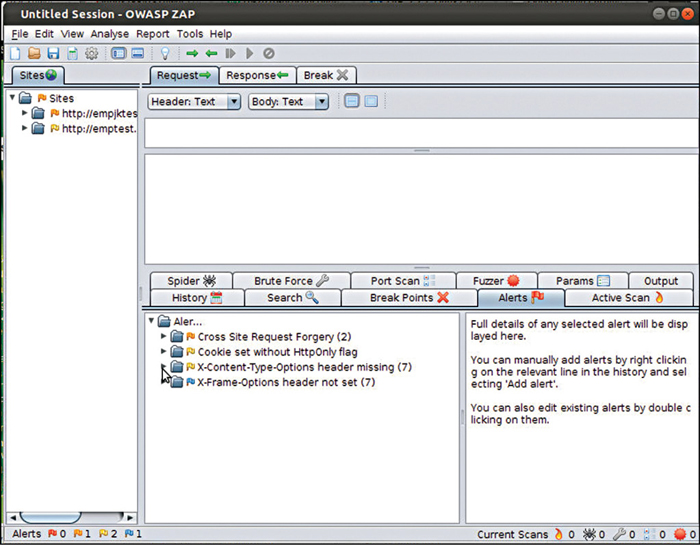Click the green right arrow break icon

pos(192,53)
